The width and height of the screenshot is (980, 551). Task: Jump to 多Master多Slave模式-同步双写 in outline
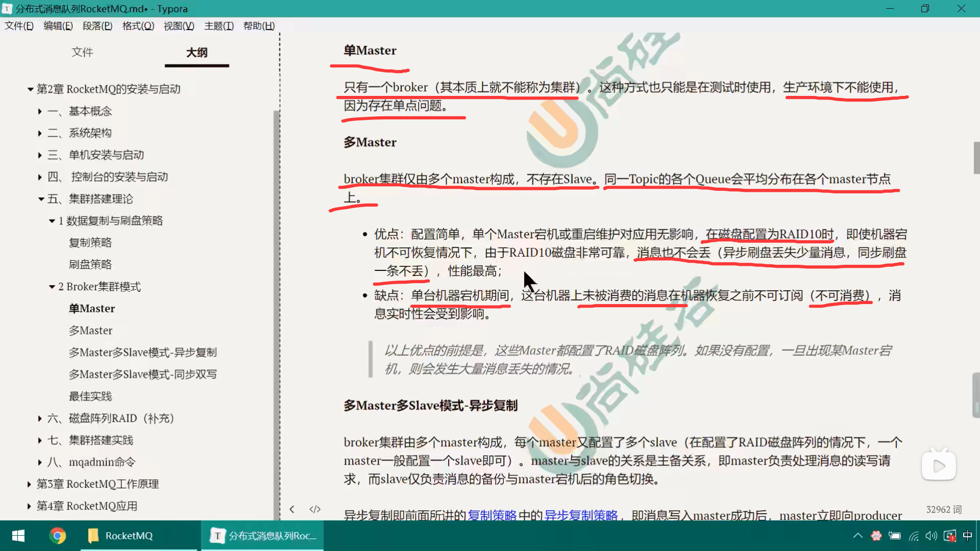142,374
